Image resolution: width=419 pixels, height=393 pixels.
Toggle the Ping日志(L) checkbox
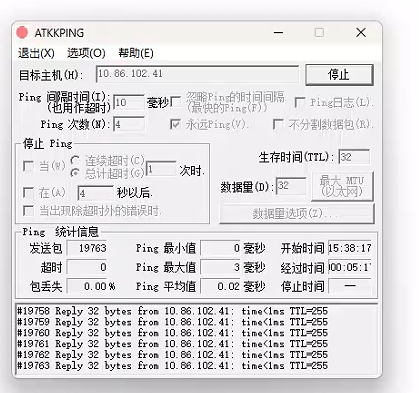300,102
